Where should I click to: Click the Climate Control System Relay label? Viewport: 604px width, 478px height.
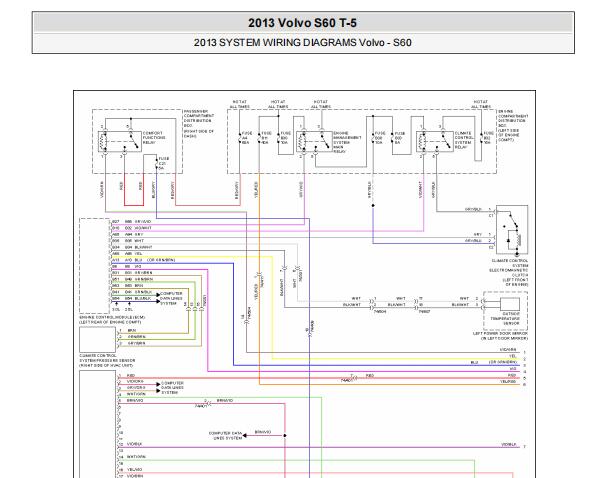[x=463, y=140]
